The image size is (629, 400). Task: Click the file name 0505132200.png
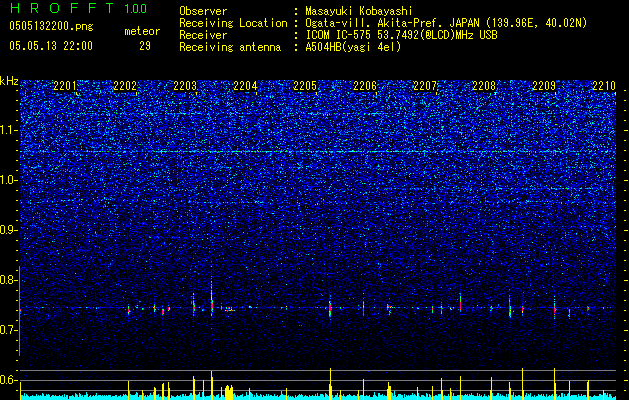[x=51, y=26]
